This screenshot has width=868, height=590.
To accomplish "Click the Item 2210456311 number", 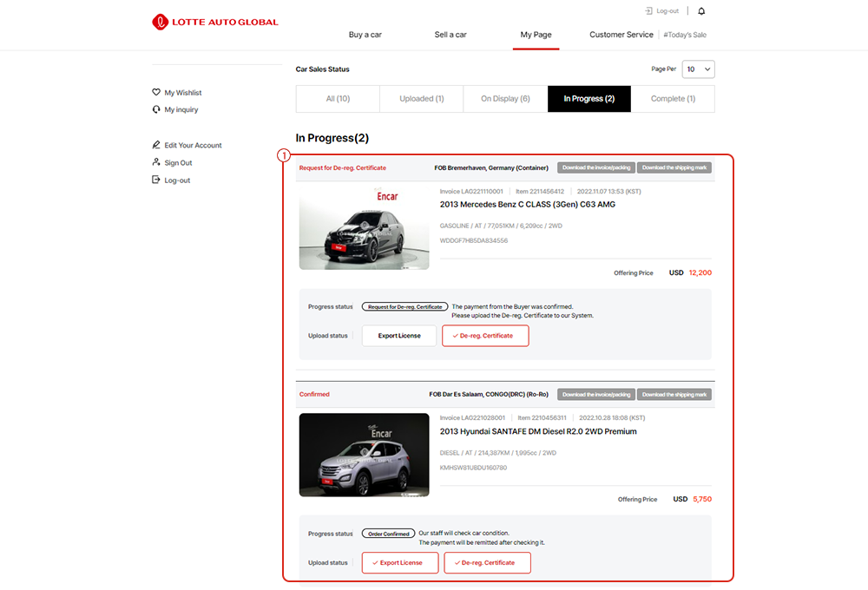I will tap(542, 418).
